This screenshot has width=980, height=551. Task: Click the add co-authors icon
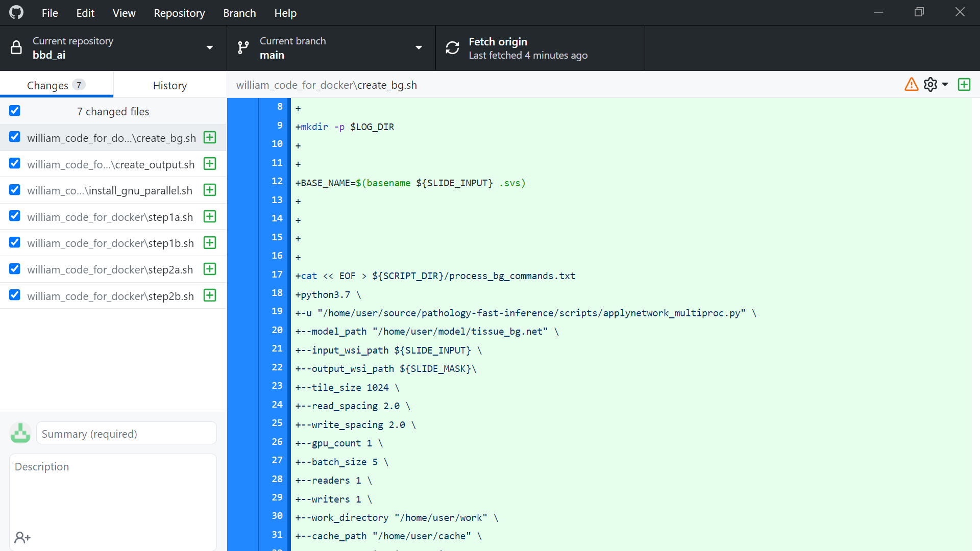click(x=22, y=537)
